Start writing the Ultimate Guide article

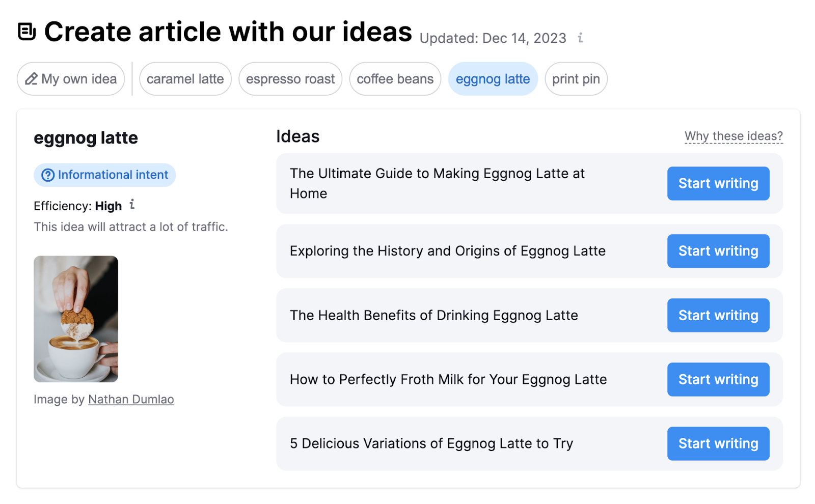718,183
